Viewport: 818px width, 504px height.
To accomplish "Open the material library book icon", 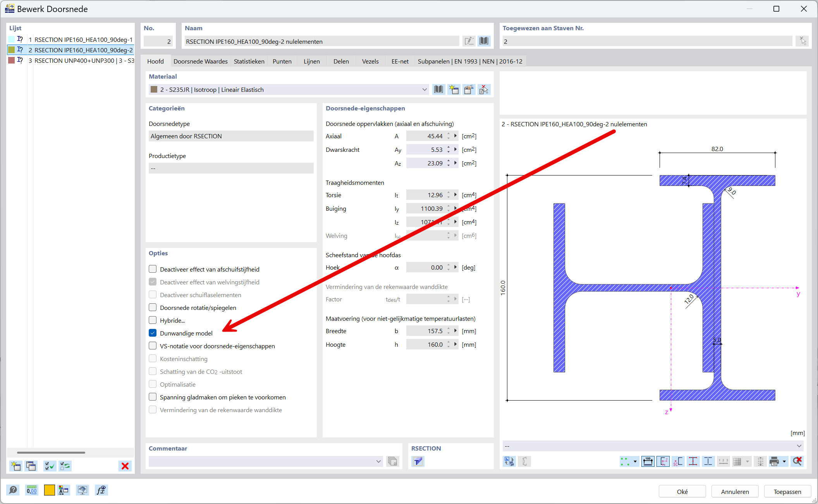I will 438,90.
